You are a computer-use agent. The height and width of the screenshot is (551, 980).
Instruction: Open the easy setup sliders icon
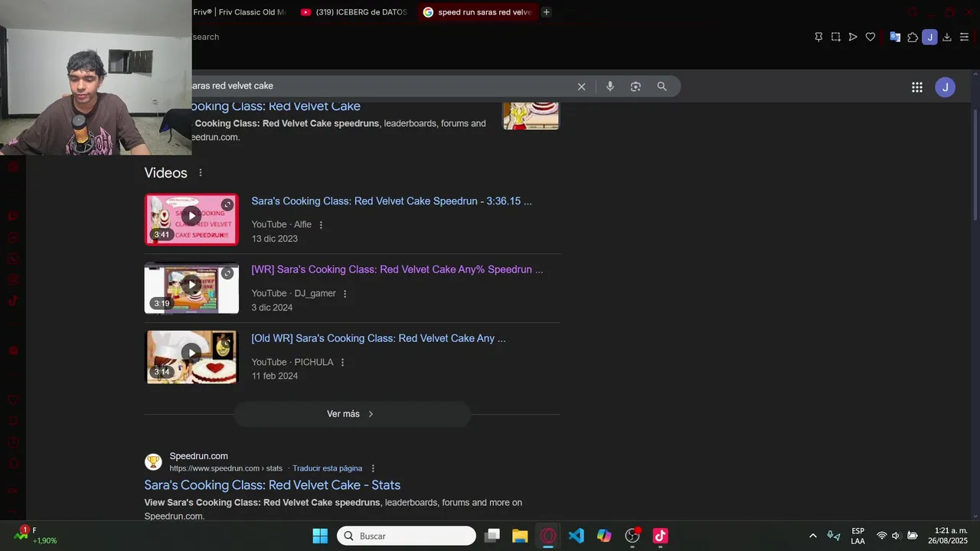pos(964,37)
